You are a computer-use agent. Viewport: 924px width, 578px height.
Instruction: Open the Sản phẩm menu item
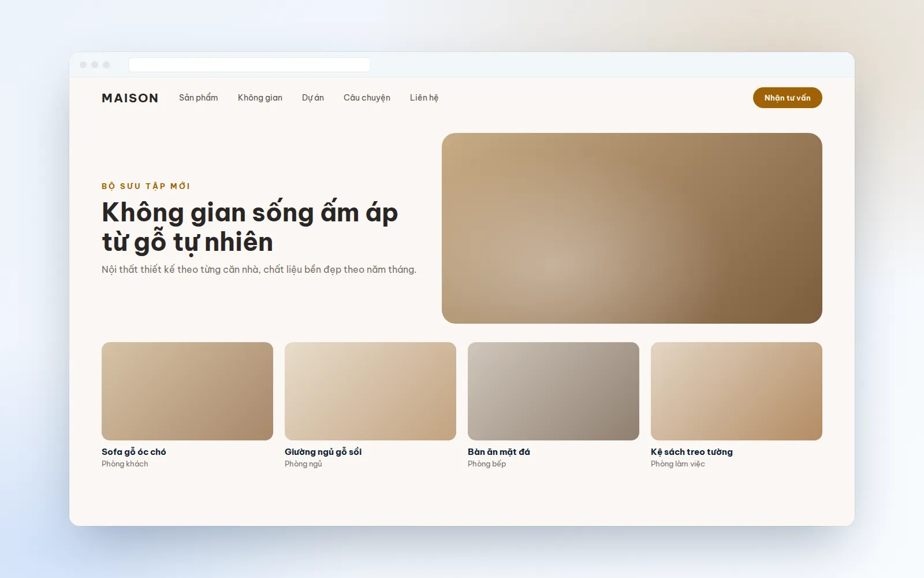199,98
